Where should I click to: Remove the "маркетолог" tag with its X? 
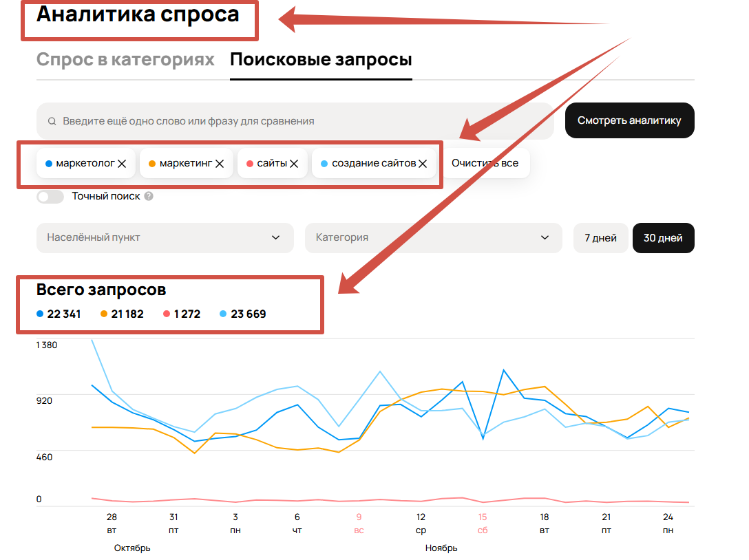122,164
